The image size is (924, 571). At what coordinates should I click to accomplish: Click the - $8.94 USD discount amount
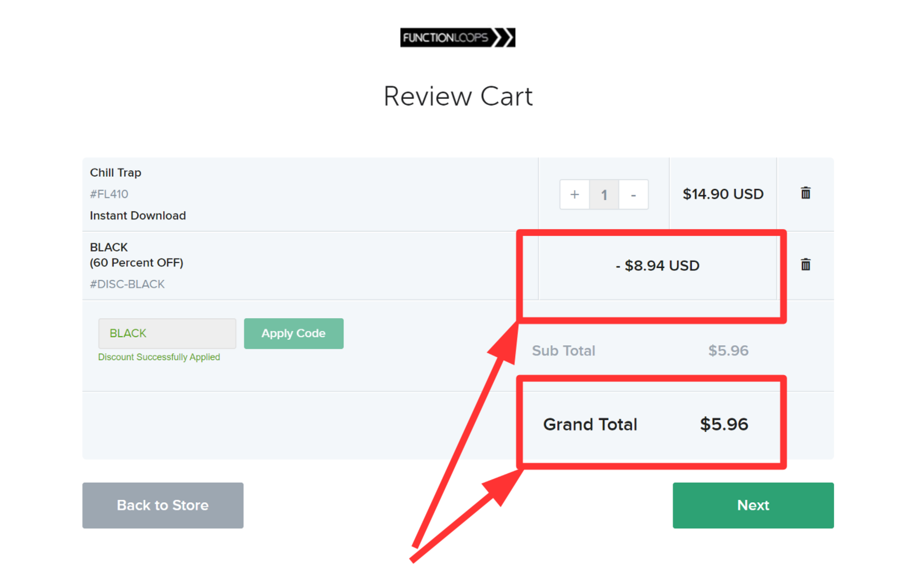(x=658, y=266)
